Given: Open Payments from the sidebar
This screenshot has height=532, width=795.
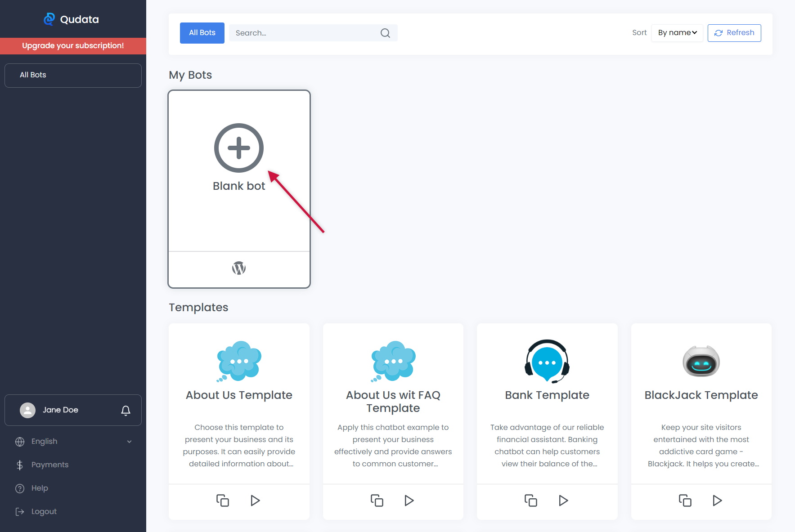Looking at the screenshot, I should click(49, 465).
